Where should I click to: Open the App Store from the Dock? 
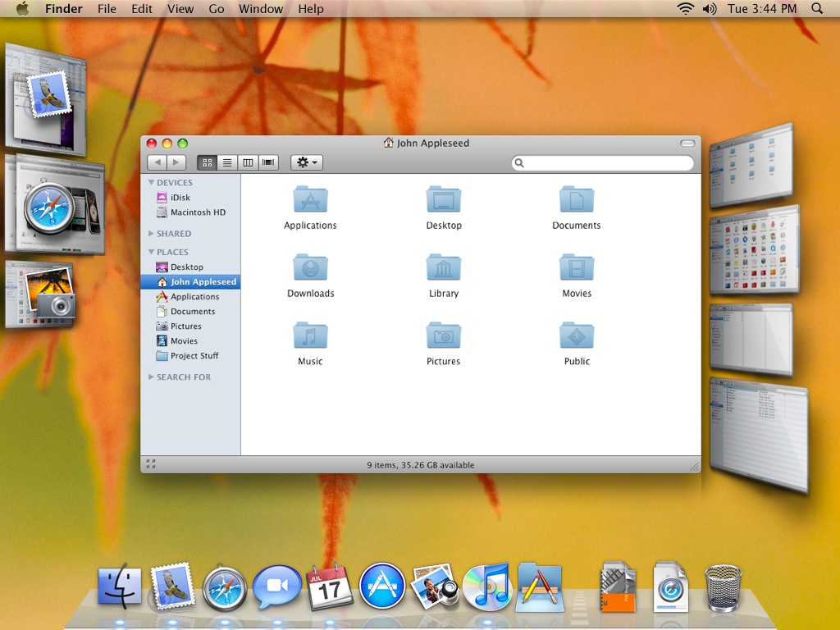[382, 587]
